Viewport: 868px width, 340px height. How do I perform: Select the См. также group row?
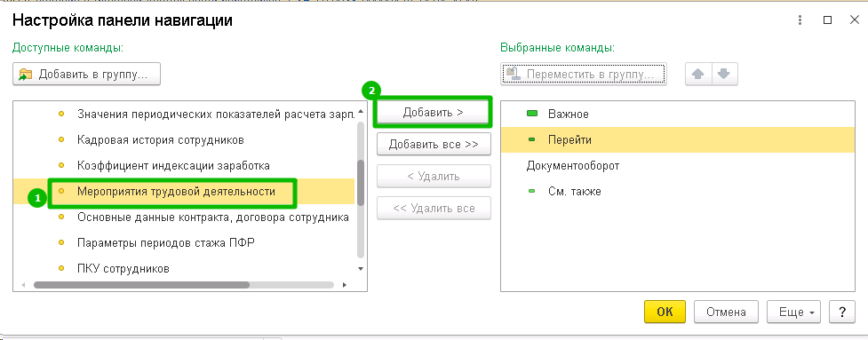tap(678, 192)
